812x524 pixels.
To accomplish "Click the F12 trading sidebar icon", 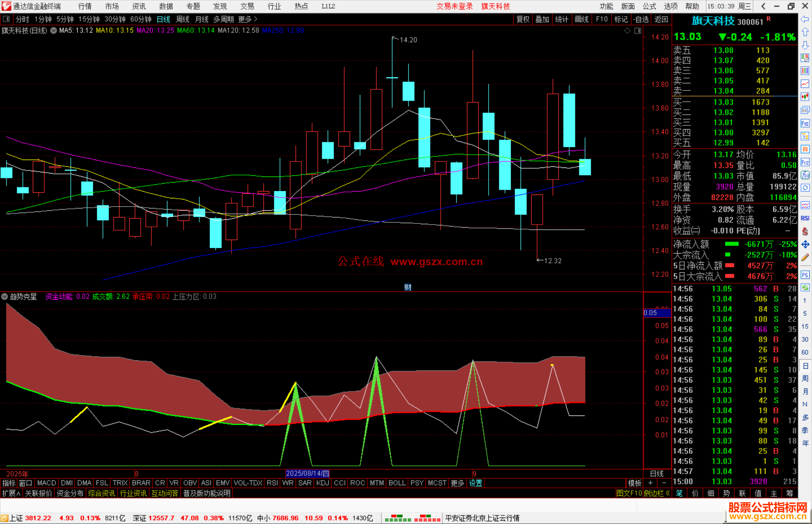I will pos(805,162).
